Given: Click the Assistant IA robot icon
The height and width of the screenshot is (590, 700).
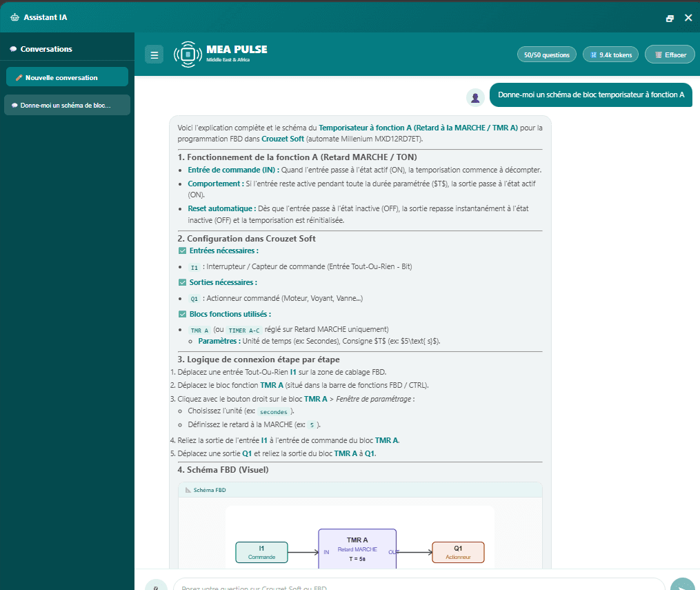Looking at the screenshot, I should 14,17.
